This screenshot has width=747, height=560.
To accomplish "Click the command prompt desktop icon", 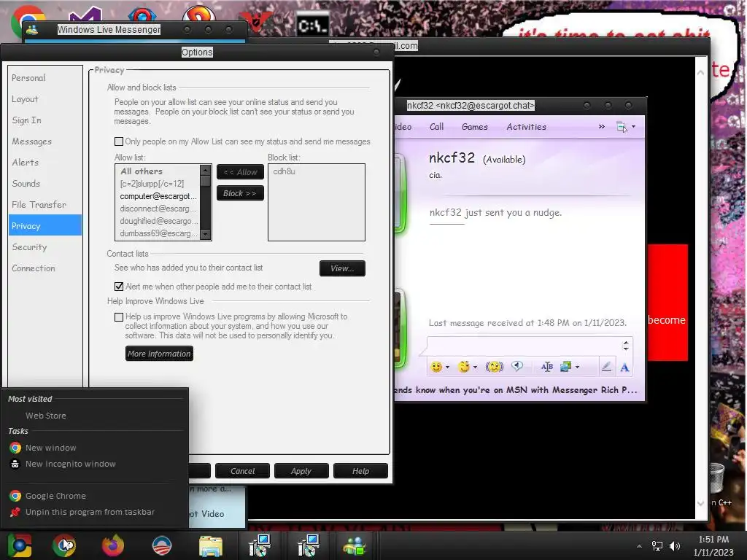I will point(312,25).
